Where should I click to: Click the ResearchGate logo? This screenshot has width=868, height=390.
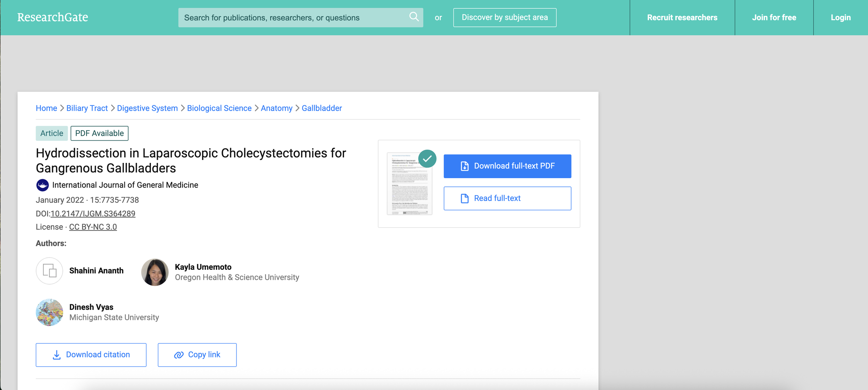tap(52, 17)
